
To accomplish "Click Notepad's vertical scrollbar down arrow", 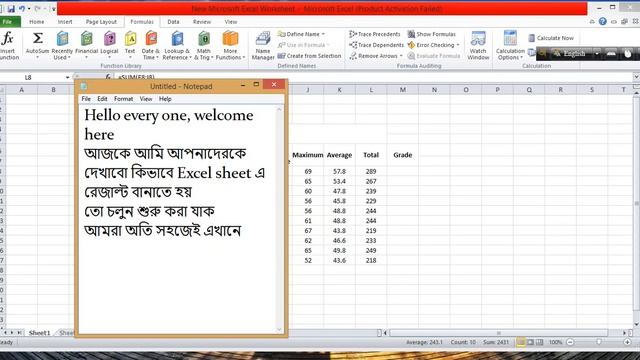I will coord(279,329).
